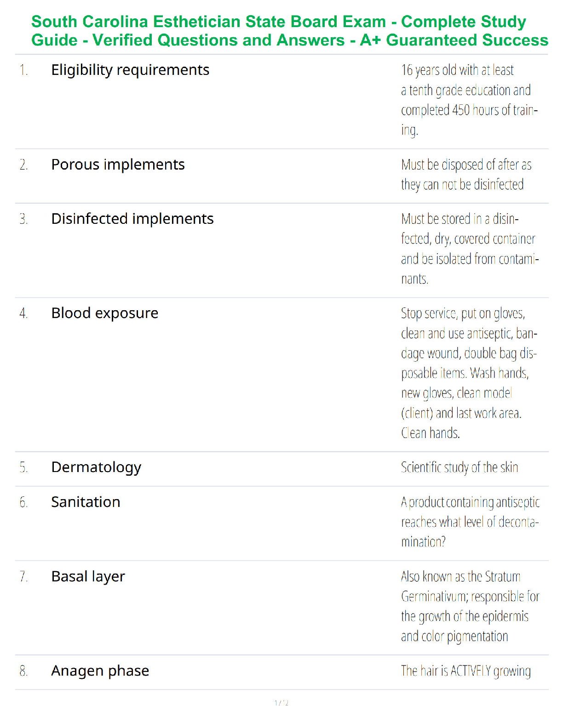The image size is (563, 728).
Task: Click the 'Must be stored in' definition
Action: tap(470, 249)
